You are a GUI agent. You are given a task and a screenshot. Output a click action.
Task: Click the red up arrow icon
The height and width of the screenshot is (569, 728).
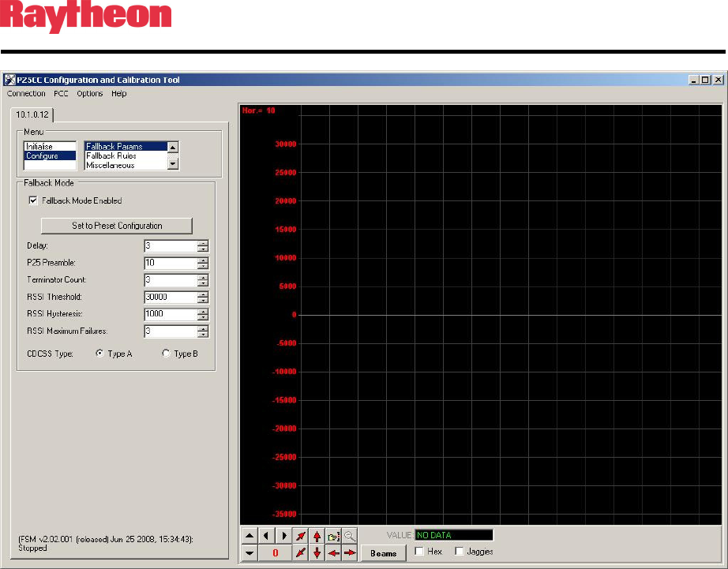[x=317, y=536]
